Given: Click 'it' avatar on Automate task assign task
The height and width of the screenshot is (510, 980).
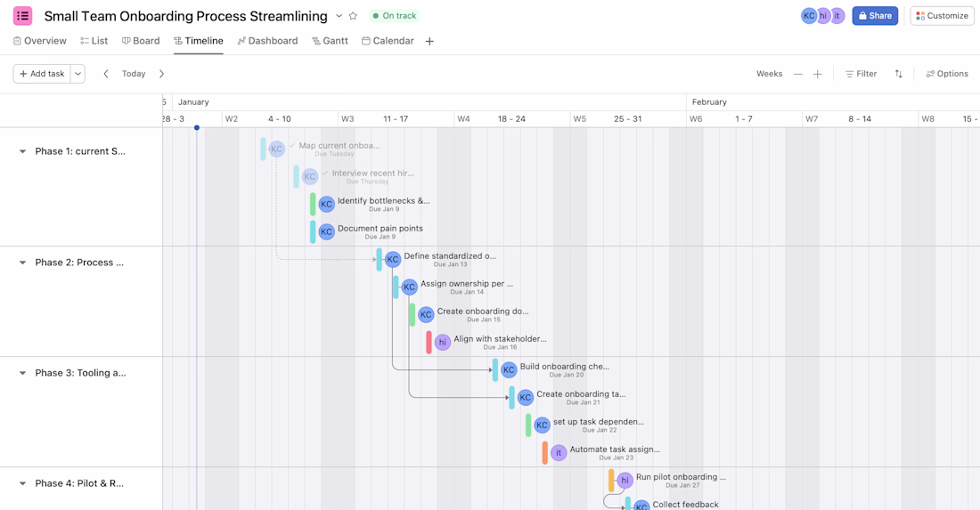Looking at the screenshot, I should [x=559, y=452].
